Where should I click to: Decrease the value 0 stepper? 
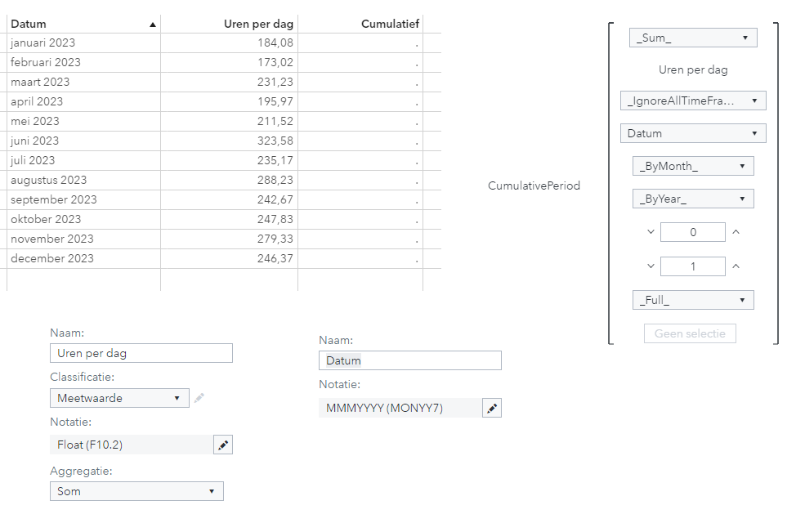coord(651,232)
